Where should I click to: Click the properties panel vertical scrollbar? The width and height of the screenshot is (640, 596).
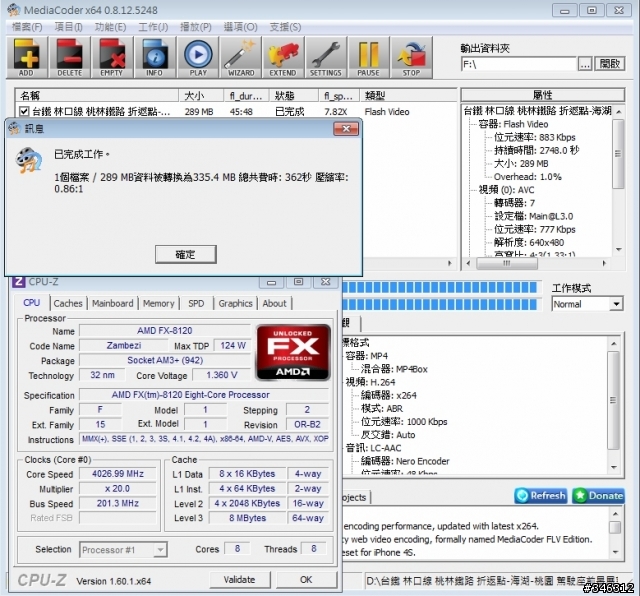point(618,180)
